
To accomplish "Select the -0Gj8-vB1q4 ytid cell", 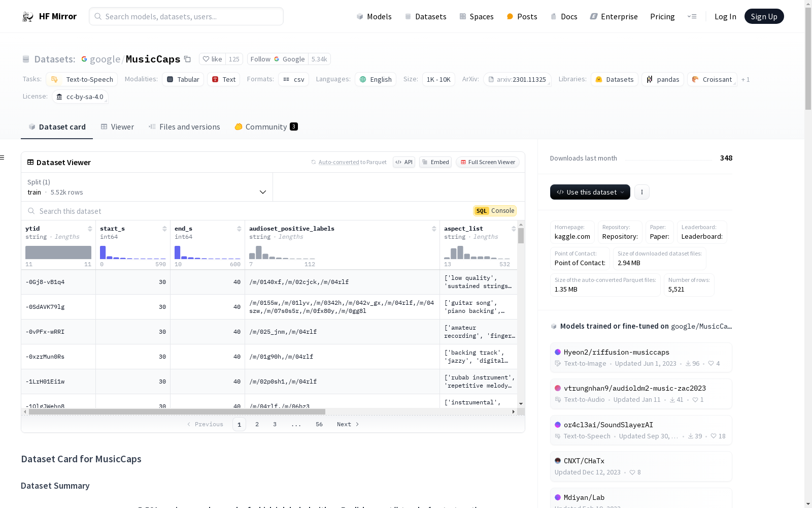I will coord(58,282).
